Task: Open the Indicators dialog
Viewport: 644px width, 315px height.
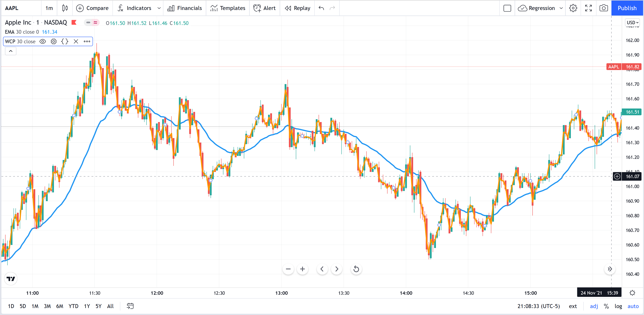Action: pos(135,8)
